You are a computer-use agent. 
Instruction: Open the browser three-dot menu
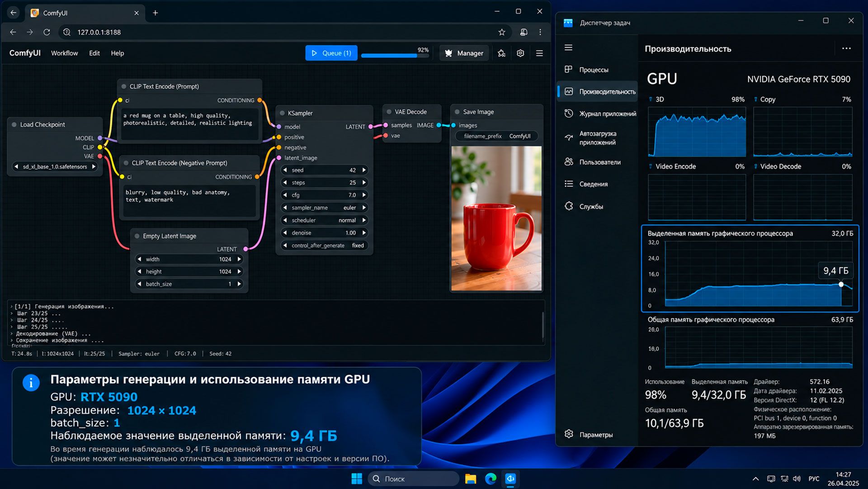(x=540, y=32)
